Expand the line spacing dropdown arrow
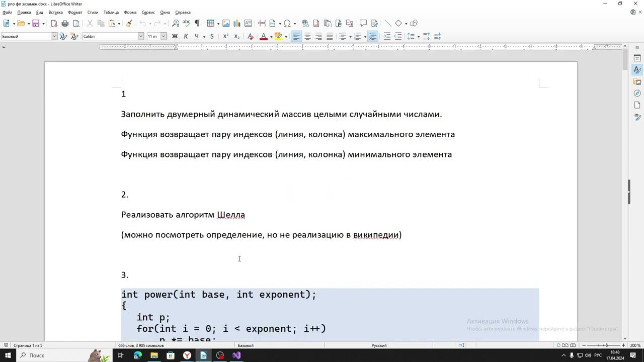 418,37
